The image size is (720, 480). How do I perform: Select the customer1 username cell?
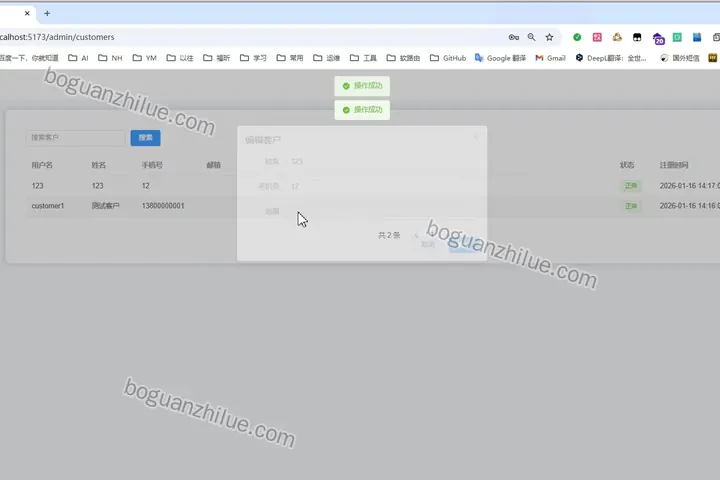(48, 206)
